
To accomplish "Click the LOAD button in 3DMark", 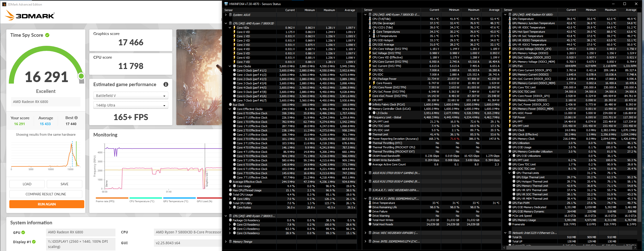I will pyautogui.click(x=27, y=184).
